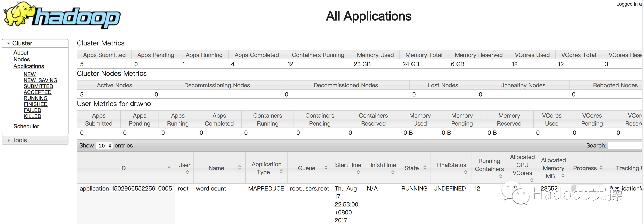This screenshot has height=224, width=644.
Task: Open the Lost Nodes count link
Action: [x=414, y=94]
